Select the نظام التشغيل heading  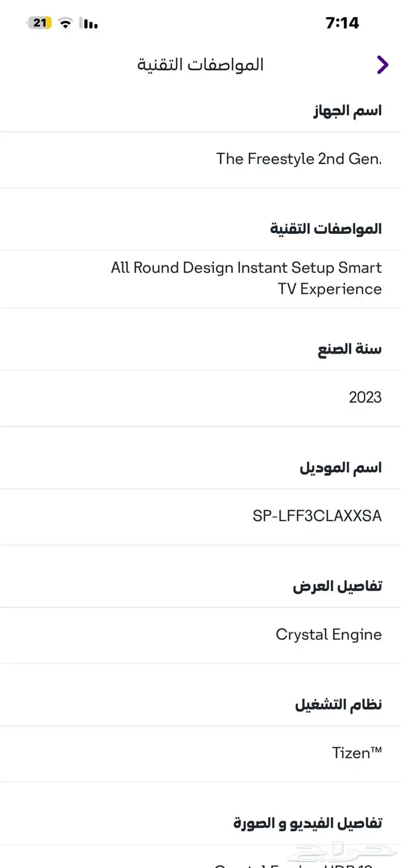coord(338,705)
